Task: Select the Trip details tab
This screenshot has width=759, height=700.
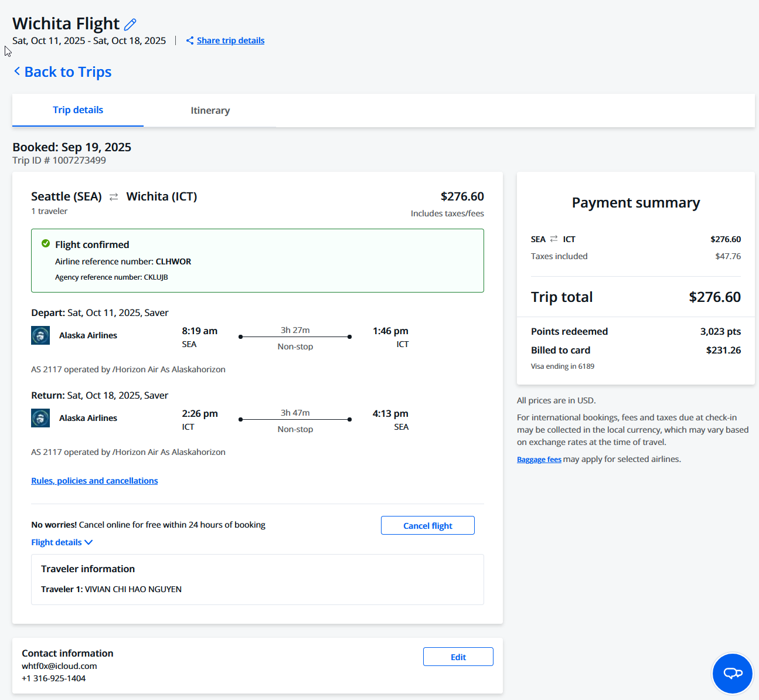Action: tap(78, 110)
